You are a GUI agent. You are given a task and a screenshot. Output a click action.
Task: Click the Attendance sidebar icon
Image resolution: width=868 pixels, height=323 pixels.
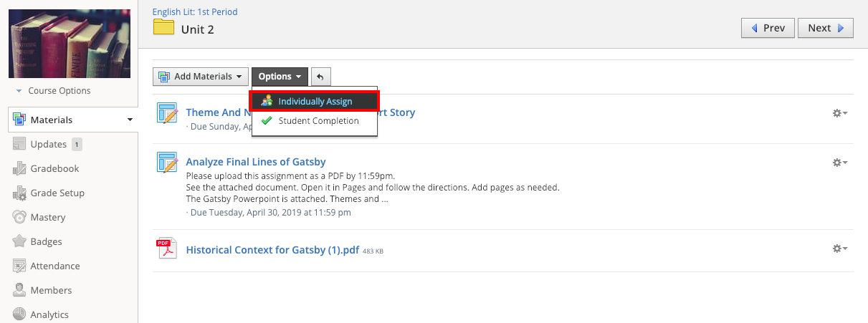point(19,266)
